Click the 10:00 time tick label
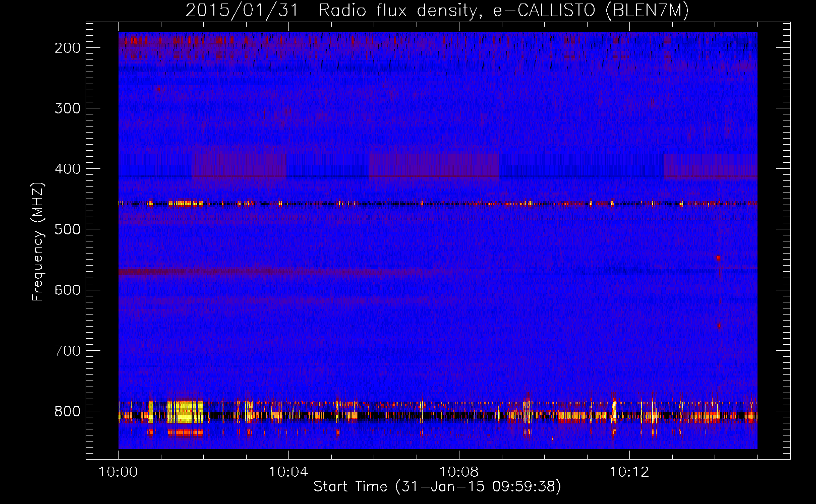Screen dimensions: 816x504 (x=118, y=472)
